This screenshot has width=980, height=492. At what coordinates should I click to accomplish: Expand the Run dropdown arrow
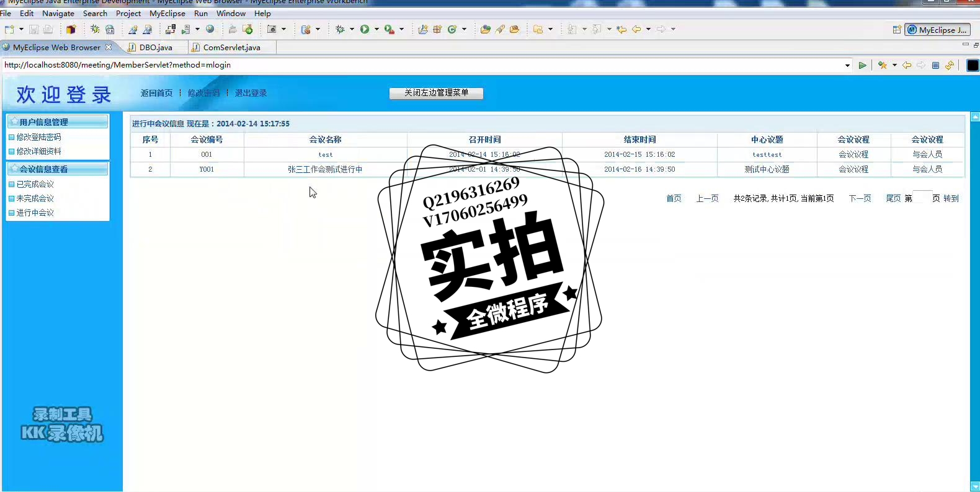click(376, 29)
